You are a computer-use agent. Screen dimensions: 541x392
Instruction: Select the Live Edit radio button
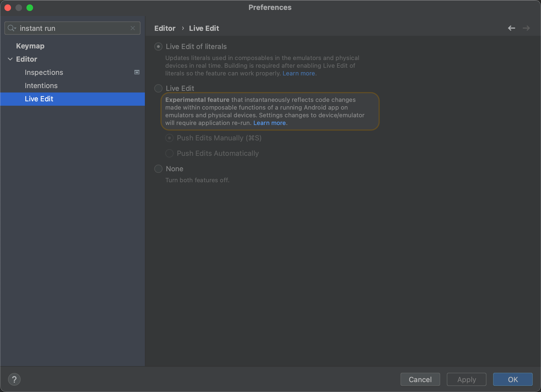[159, 88]
